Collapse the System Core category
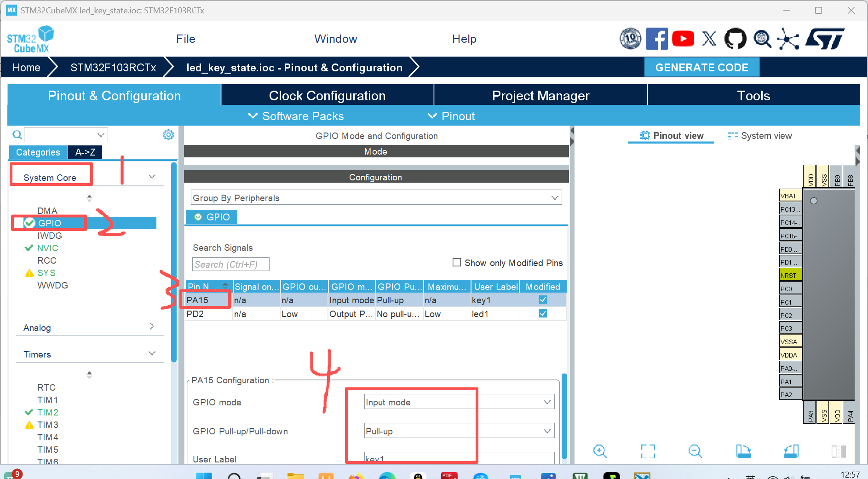This screenshot has height=479, width=868. [152, 177]
